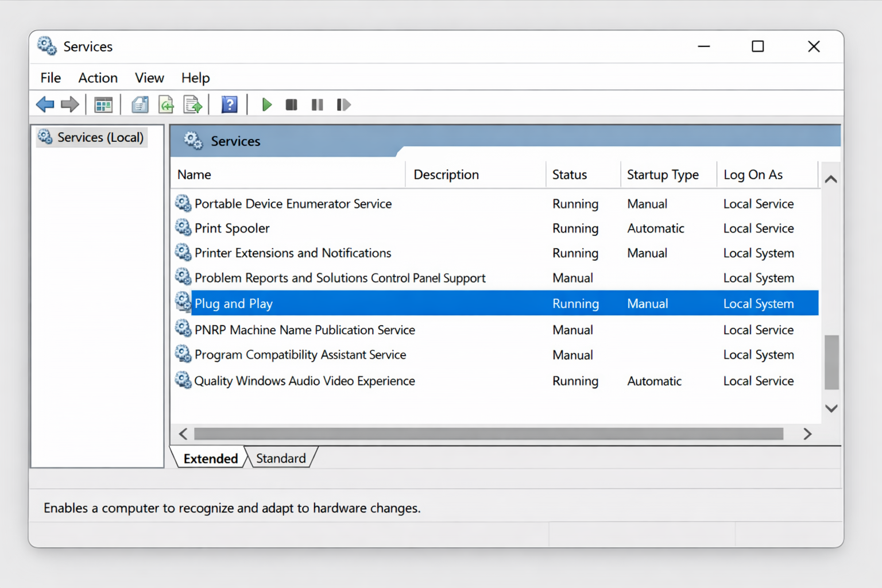Stop the selected service using the black square
The height and width of the screenshot is (588, 882).
pos(291,104)
